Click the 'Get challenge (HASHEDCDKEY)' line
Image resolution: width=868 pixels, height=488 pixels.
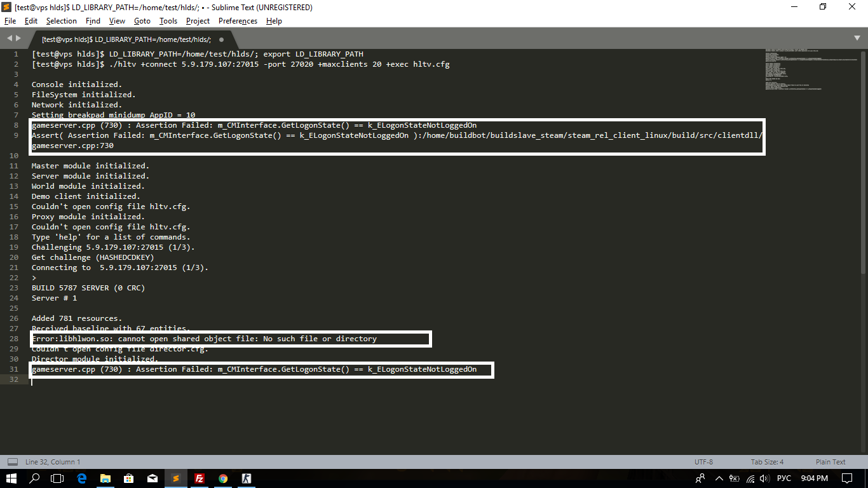point(93,257)
